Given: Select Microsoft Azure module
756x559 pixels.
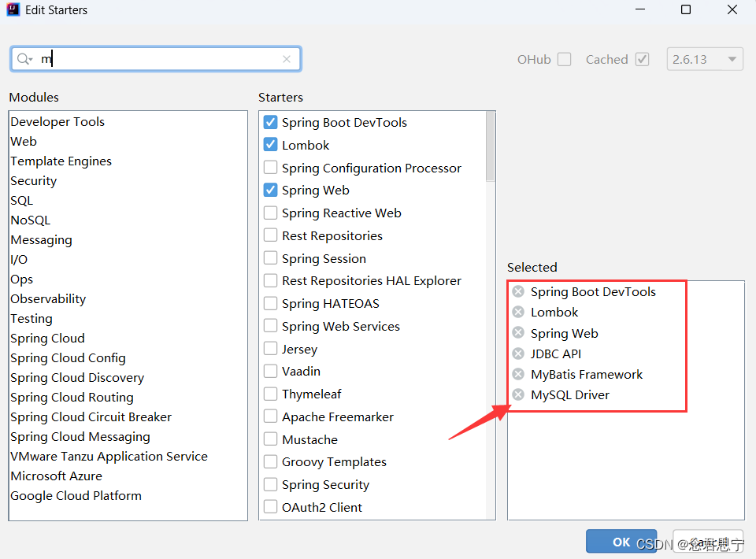Looking at the screenshot, I should (57, 476).
